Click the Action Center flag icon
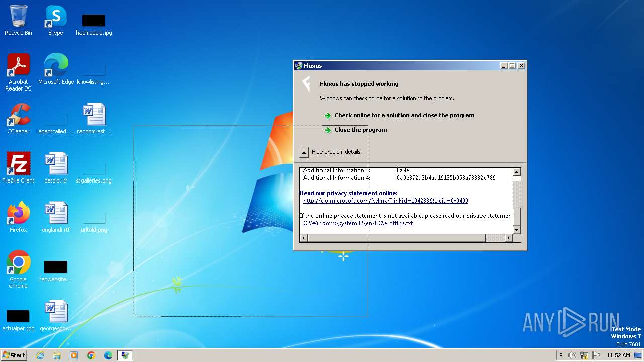 click(x=596, y=355)
